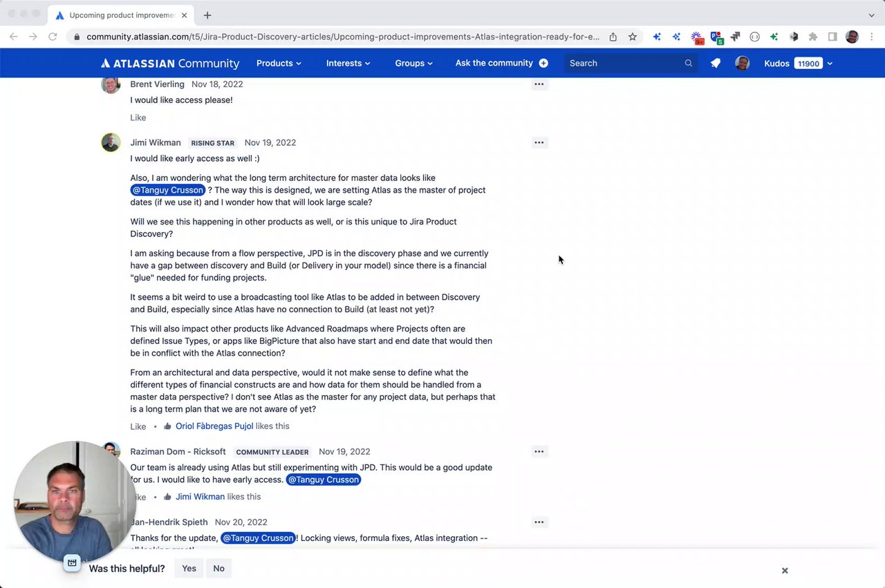Open the community user avatar menu
This screenshot has height=588, width=885.
pyautogui.click(x=743, y=64)
